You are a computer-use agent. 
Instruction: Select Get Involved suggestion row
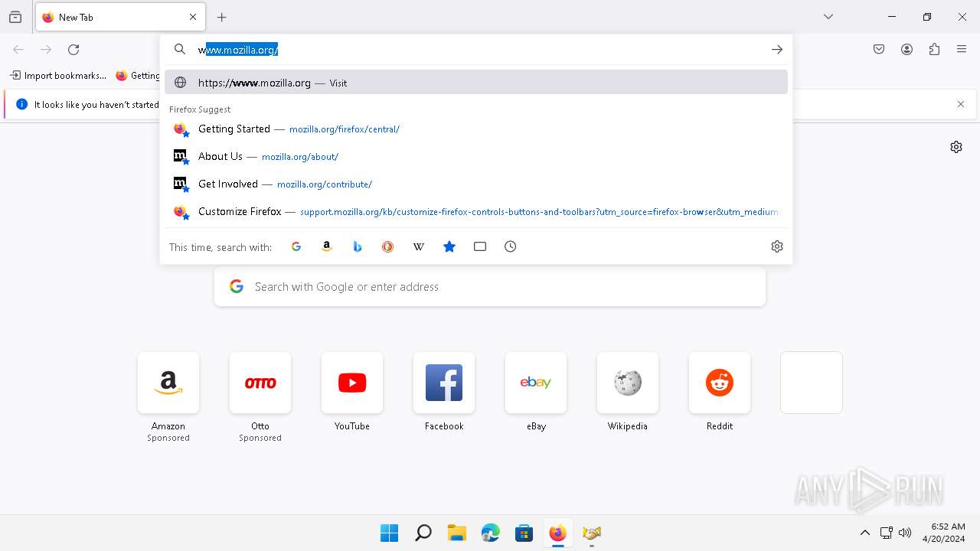click(476, 184)
